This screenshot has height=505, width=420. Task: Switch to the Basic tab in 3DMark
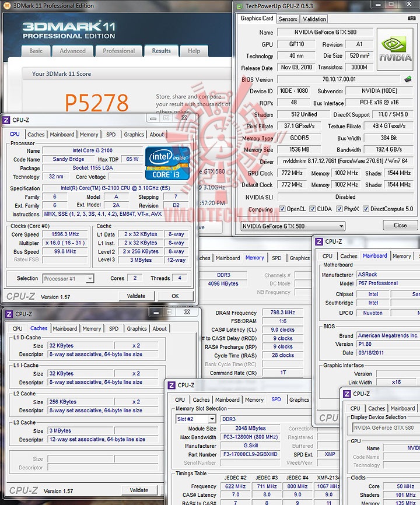click(x=36, y=51)
